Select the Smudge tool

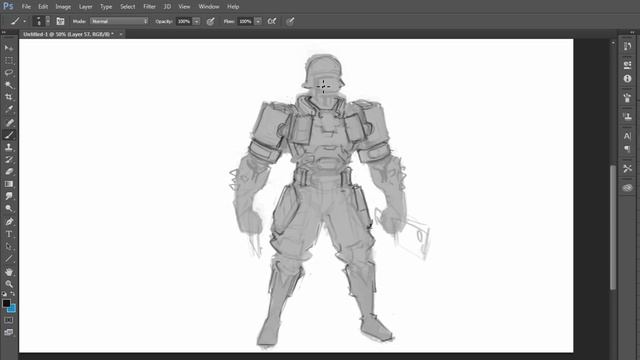pyautogui.click(x=9, y=196)
